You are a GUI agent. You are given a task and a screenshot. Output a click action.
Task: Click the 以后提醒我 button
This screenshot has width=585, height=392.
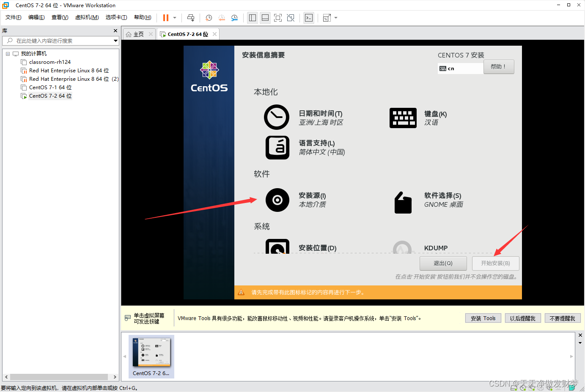(523, 318)
